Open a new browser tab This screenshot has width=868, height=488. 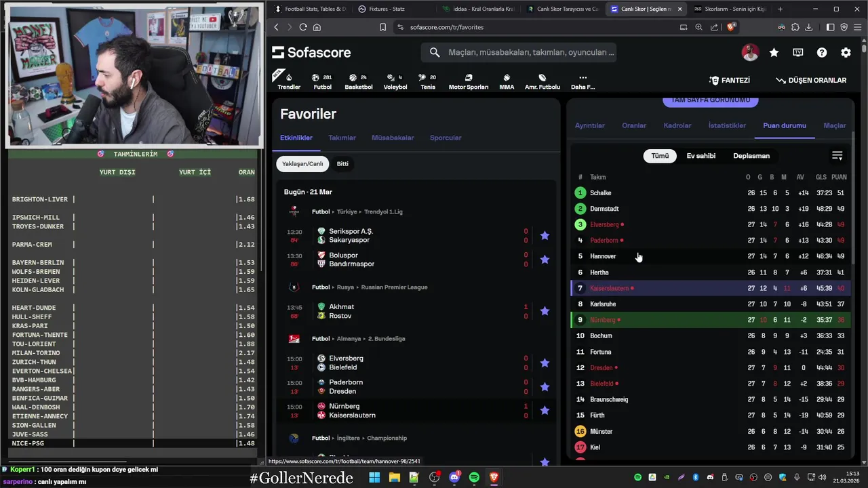click(780, 9)
